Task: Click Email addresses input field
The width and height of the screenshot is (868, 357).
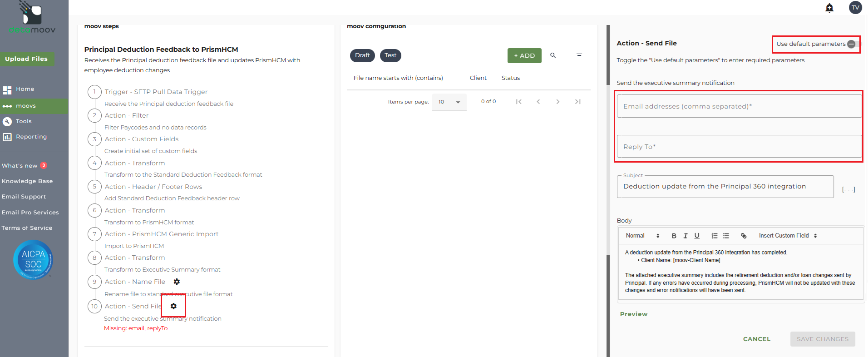Action: pyautogui.click(x=739, y=106)
